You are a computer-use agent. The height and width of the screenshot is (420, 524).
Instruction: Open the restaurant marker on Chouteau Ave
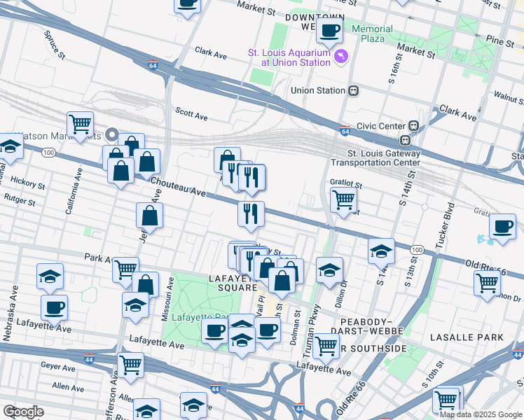(x=251, y=215)
